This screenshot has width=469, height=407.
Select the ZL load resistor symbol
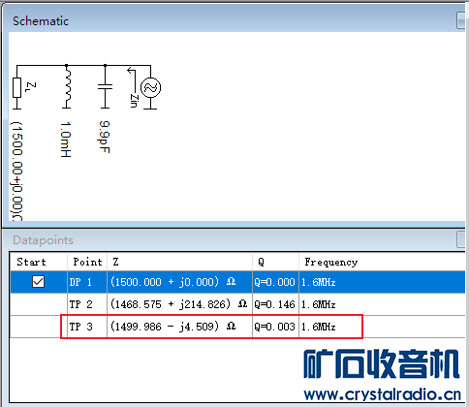[x=17, y=88]
